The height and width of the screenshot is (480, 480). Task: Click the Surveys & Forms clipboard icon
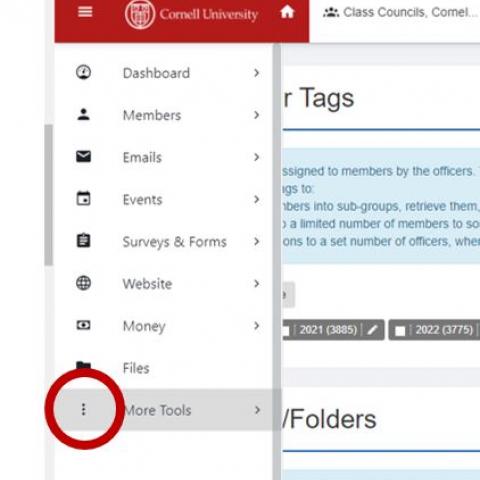(83, 240)
